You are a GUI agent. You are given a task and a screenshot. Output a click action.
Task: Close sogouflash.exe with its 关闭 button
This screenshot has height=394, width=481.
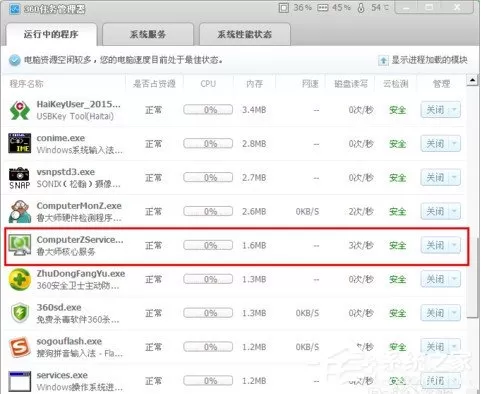[x=435, y=347]
